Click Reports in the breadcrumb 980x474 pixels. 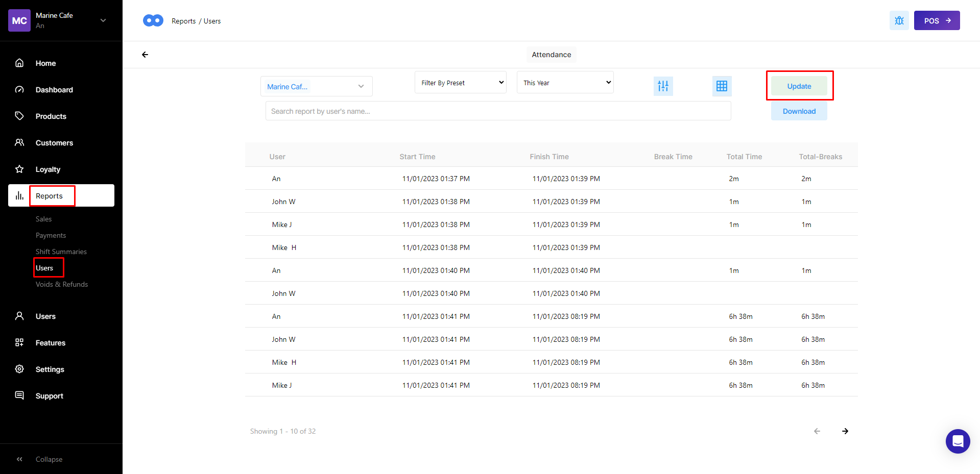184,21
